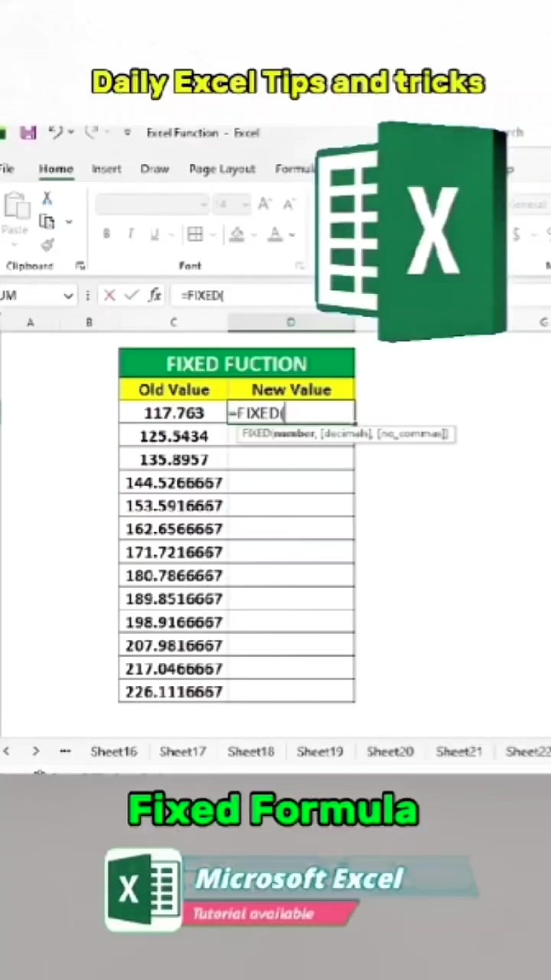Open the Copy dropdown arrow
The height and width of the screenshot is (980, 551).
(x=68, y=222)
